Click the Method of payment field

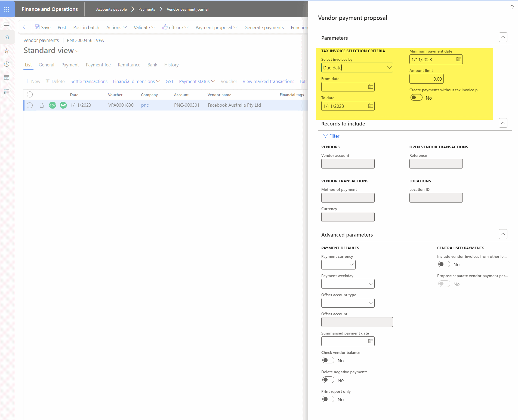pos(348,197)
